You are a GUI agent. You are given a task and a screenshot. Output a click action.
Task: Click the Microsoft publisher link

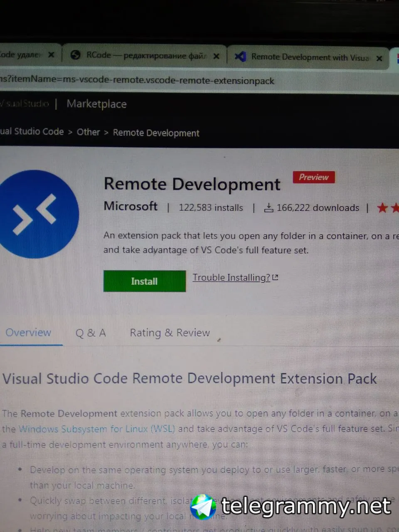point(131,206)
